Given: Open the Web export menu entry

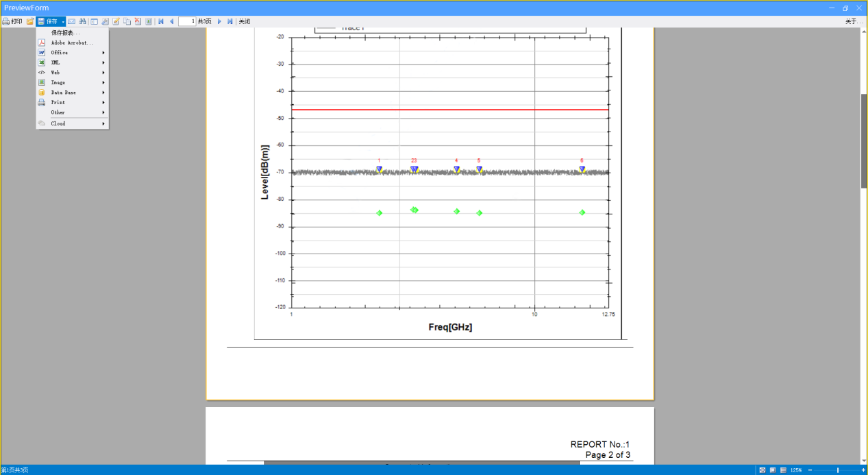Looking at the screenshot, I should point(72,73).
